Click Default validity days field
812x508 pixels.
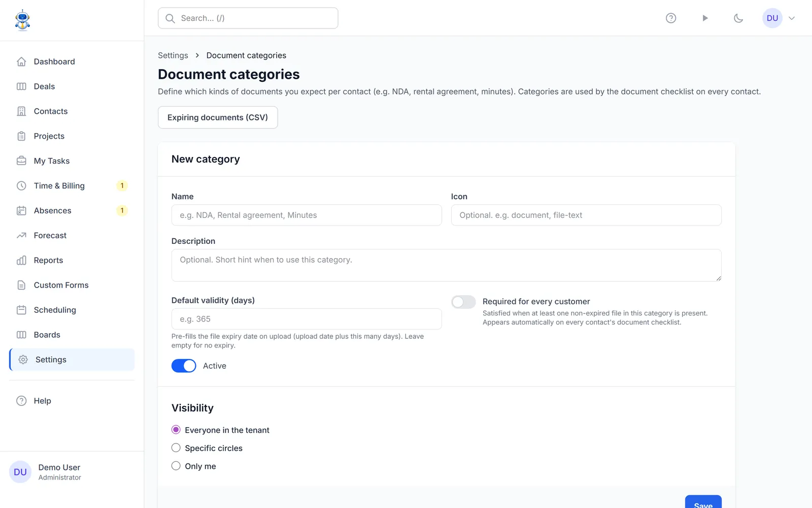(x=307, y=319)
